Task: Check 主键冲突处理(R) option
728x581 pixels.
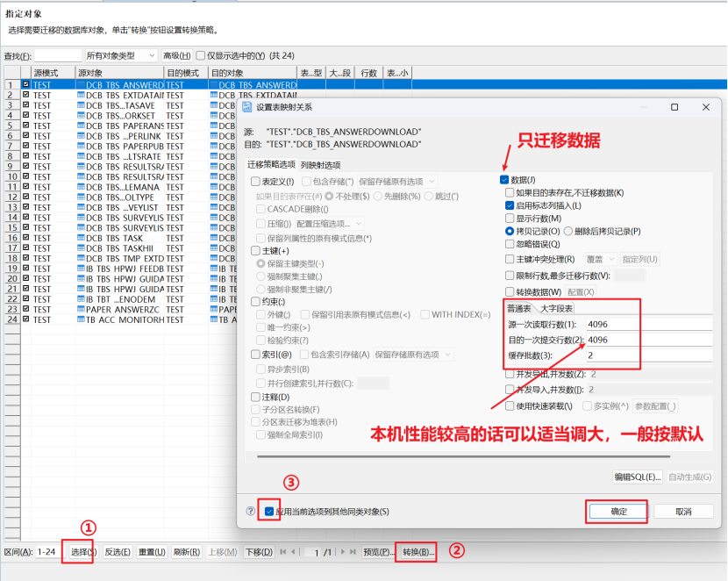Action: [510, 259]
